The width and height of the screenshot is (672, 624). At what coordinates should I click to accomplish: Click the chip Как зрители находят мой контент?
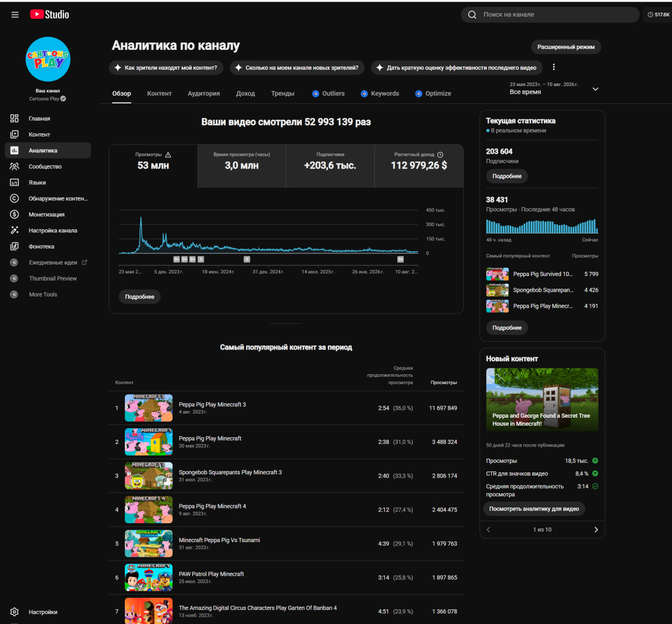click(x=166, y=68)
